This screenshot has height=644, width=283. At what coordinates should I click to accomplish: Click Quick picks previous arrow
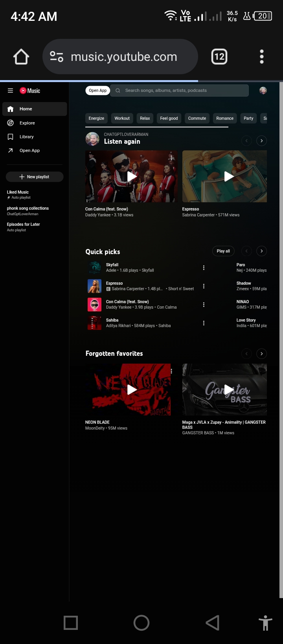[246, 251]
